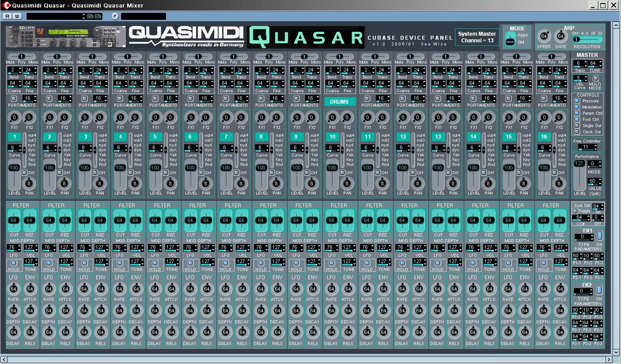Click the channel 1 FX1 send knob
This screenshot has height=364, width=621.
[14, 118]
